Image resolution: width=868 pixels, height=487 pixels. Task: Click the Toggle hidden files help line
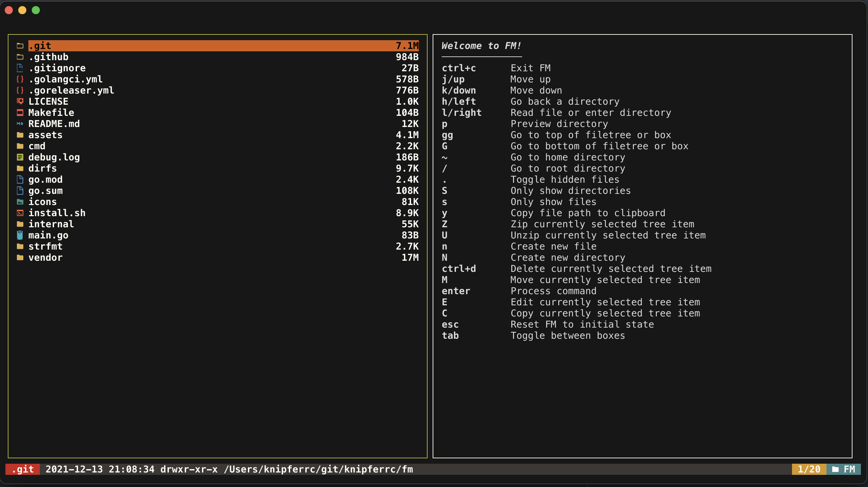click(x=565, y=180)
